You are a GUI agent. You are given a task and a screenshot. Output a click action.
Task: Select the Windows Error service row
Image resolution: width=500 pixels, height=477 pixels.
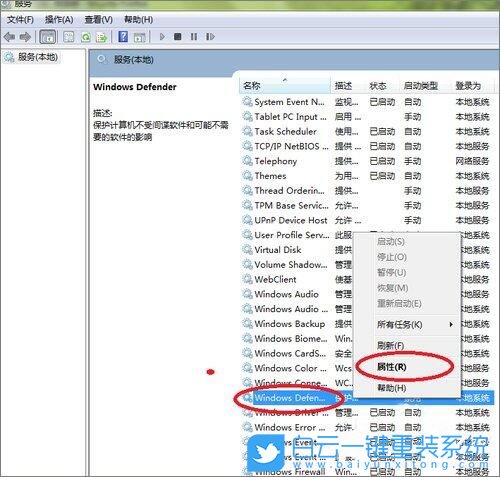pyautogui.click(x=367, y=427)
